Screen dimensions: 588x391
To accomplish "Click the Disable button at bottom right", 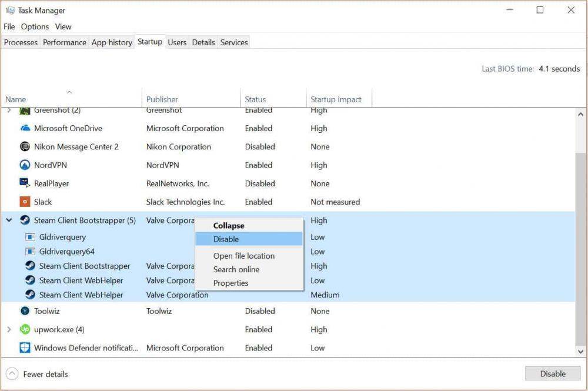I will (x=553, y=373).
